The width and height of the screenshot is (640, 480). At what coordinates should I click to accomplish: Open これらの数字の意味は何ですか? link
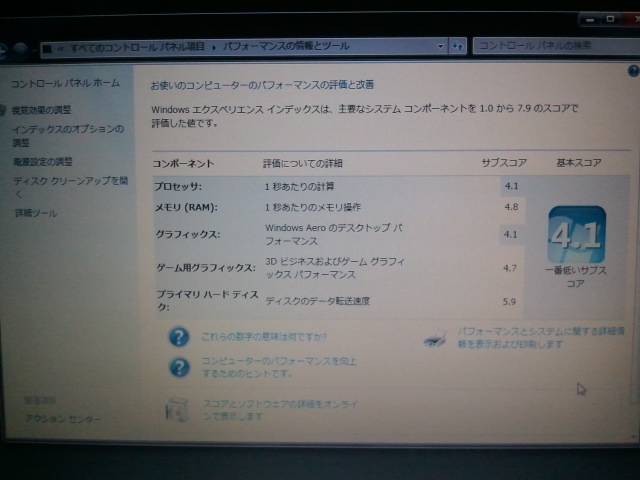tap(264, 337)
